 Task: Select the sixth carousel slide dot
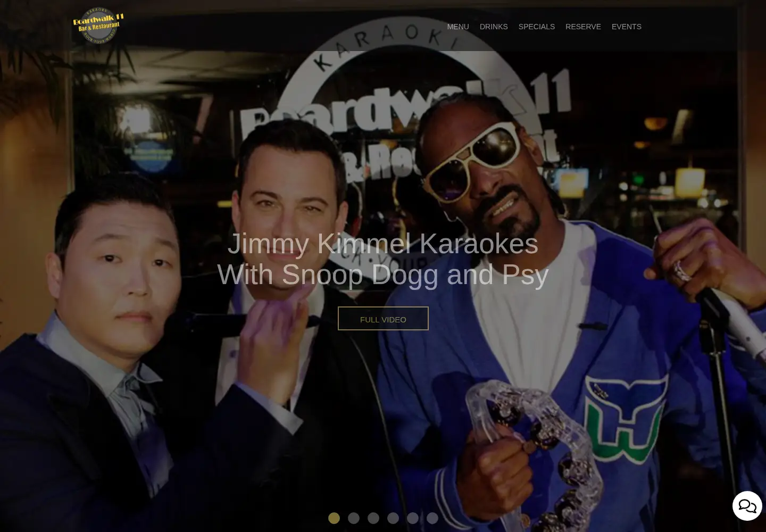click(x=432, y=518)
